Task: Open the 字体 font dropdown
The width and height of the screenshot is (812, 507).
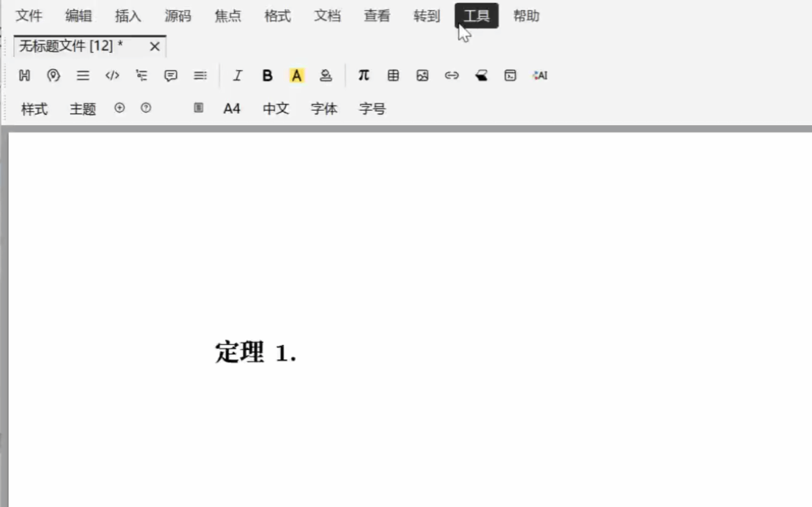Action: (324, 109)
